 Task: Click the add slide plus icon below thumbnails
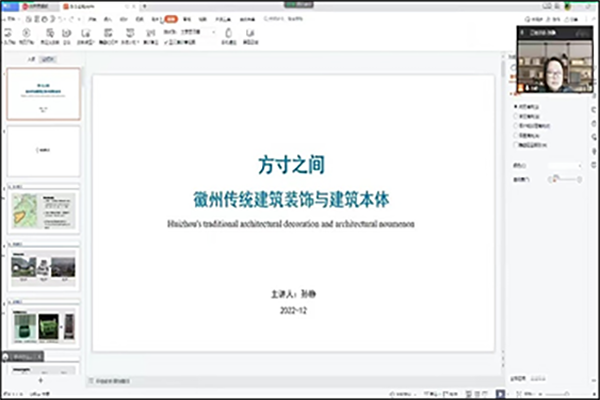pyautogui.click(x=40, y=381)
